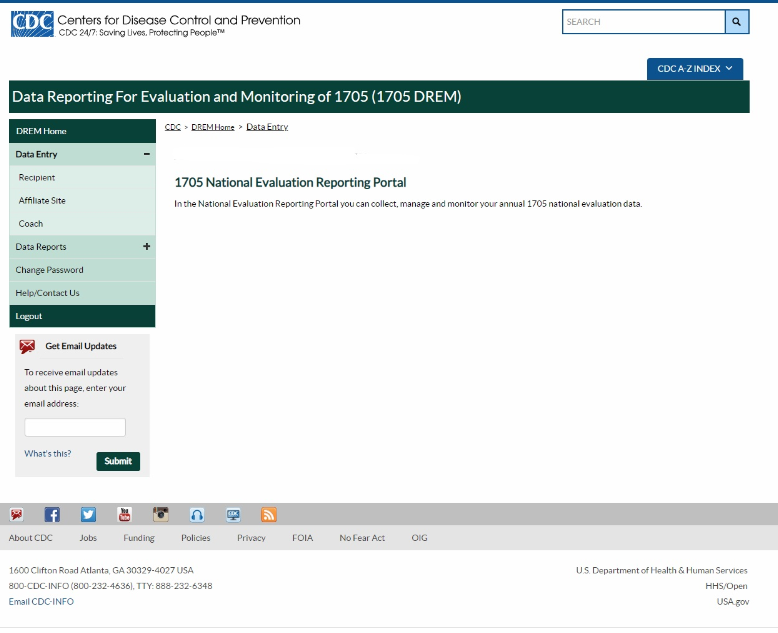Open U.S. Department of Health & Human Services link
The height and width of the screenshot is (633, 778).
(x=662, y=570)
